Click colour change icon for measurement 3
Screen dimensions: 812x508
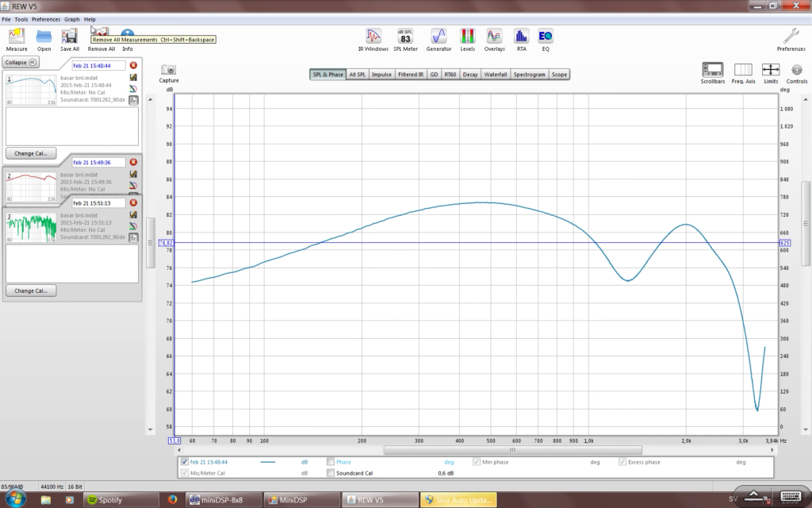point(133,226)
